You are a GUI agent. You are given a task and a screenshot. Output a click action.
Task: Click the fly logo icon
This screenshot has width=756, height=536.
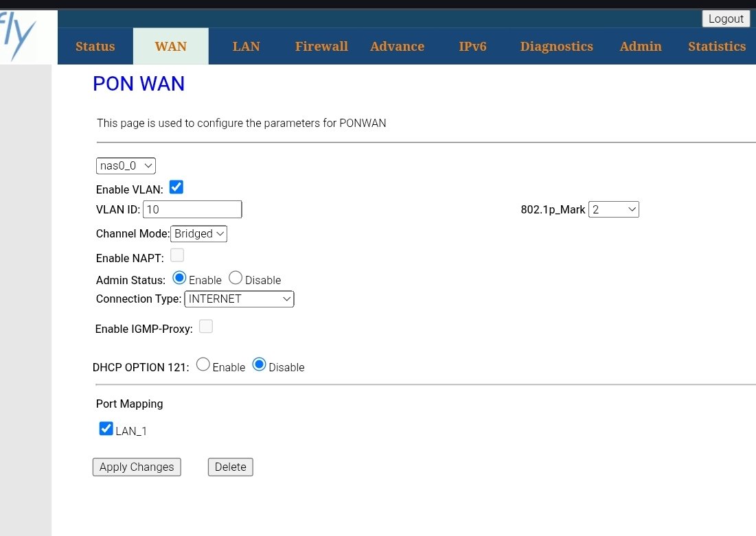click(19, 38)
